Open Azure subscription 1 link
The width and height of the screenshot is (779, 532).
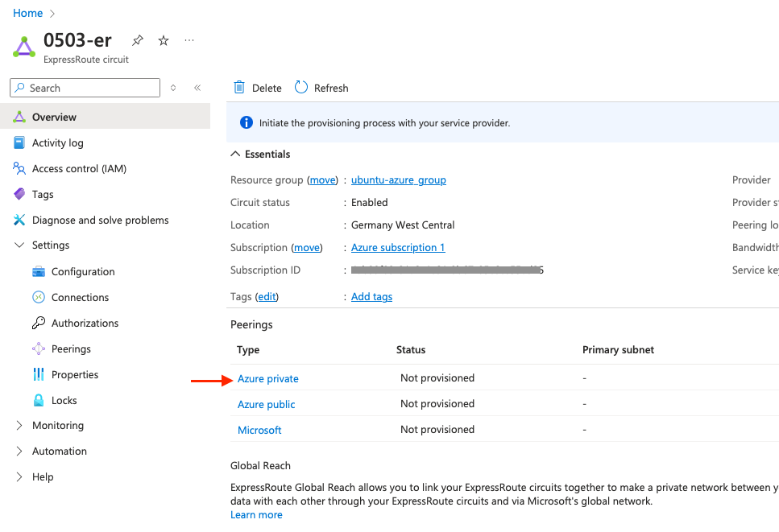tap(398, 248)
